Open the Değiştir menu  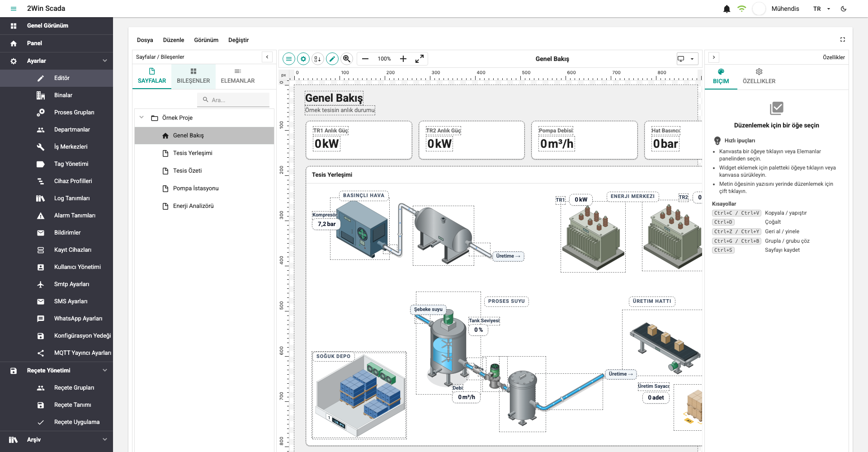pyautogui.click(x=238, y=40)
